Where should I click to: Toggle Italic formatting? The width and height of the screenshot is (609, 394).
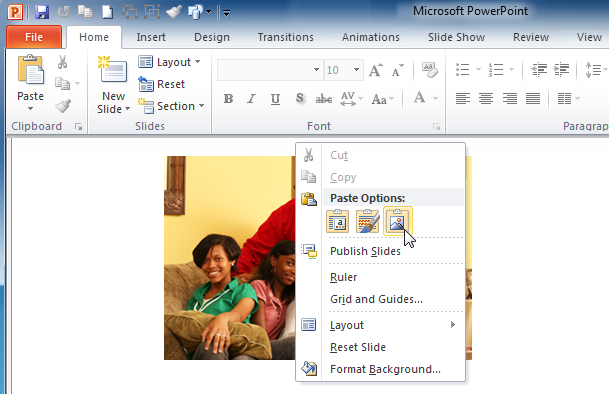(252, 99)
